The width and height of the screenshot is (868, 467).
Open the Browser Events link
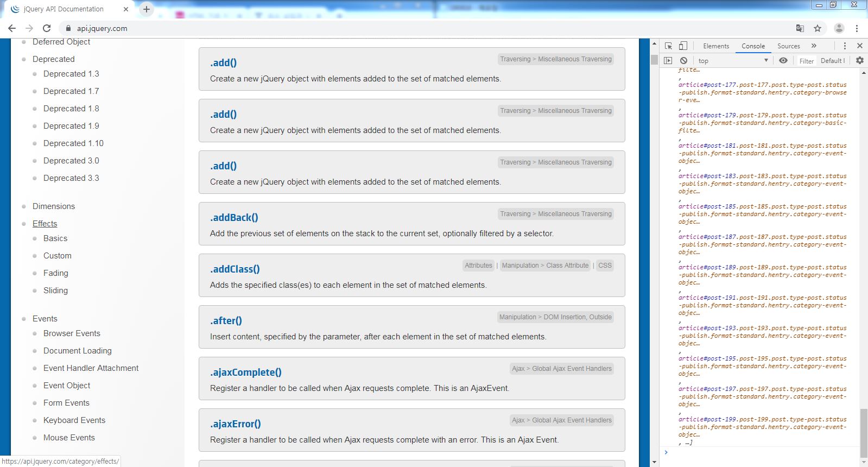pyautogui.click(x=72, y=333)
